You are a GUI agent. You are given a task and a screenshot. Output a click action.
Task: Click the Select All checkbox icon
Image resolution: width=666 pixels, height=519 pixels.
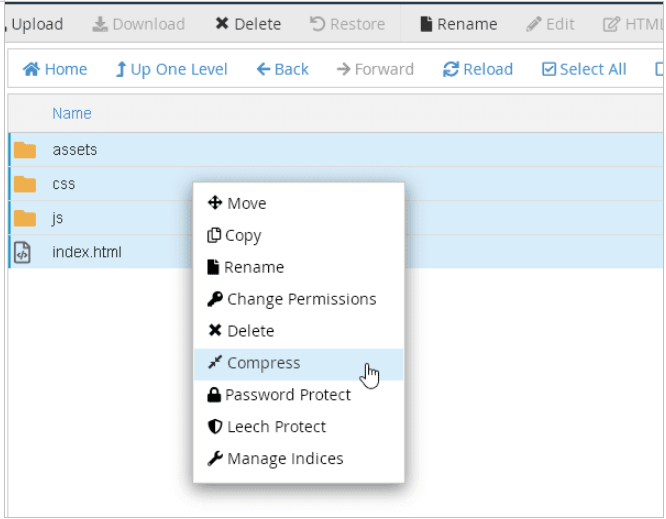coord(549,69)
